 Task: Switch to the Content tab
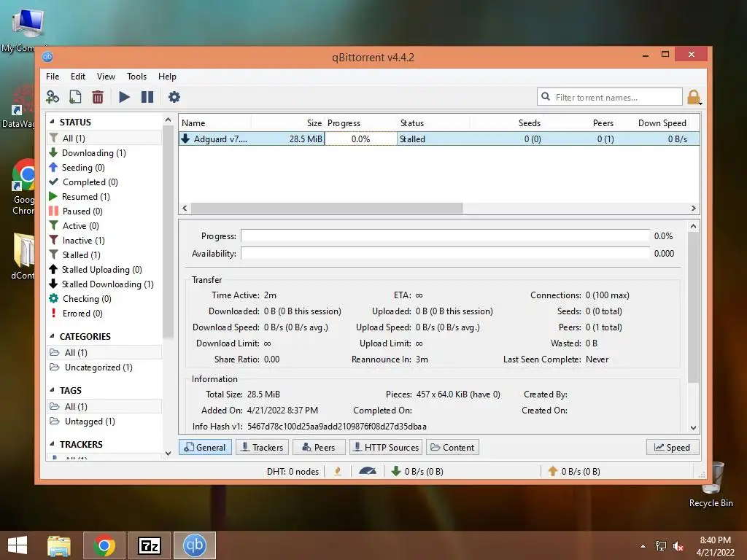point(452,447)
